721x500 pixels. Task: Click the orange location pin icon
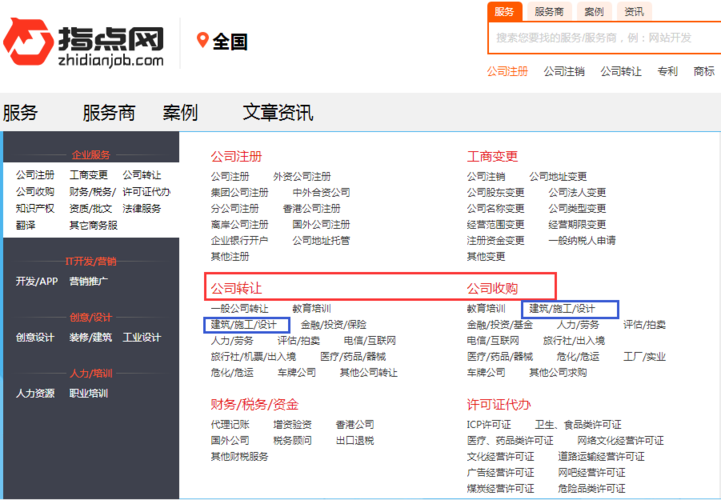click(x=202, y=40)
